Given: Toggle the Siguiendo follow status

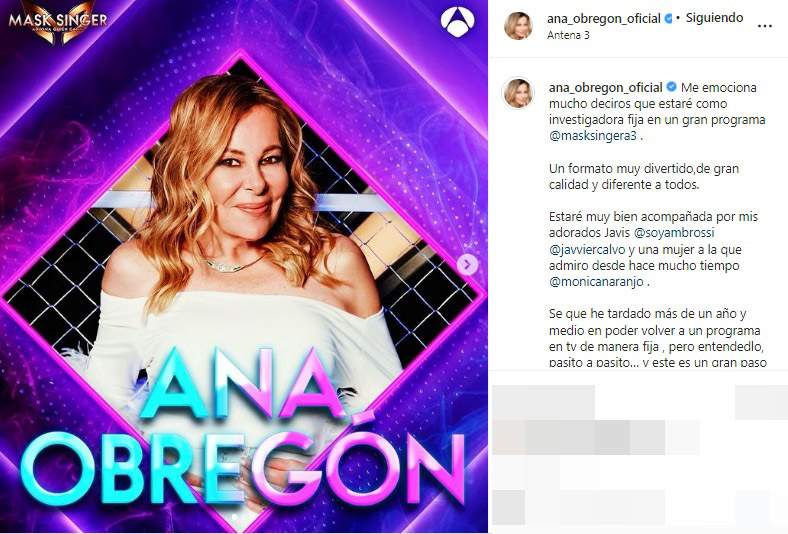Looking at the screenshot, I should (715, 18).
